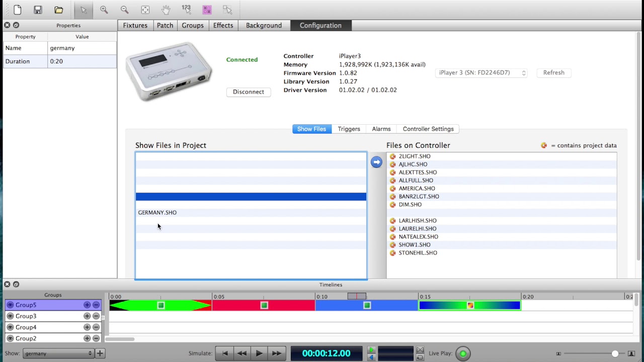Screen dimensions: 644x362
Task: Rewind the simulation
Action: 242,353
